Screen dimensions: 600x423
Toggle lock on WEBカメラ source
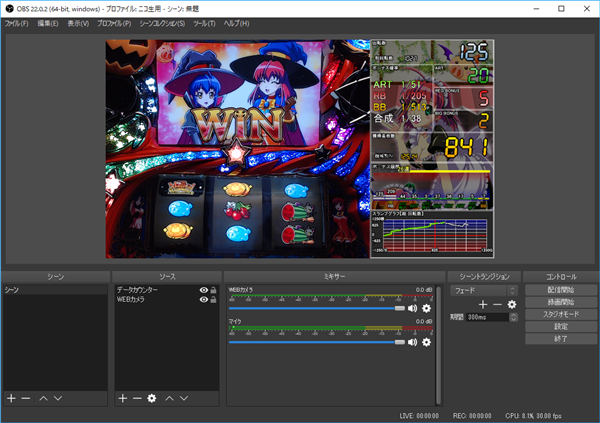coord(213,299)
